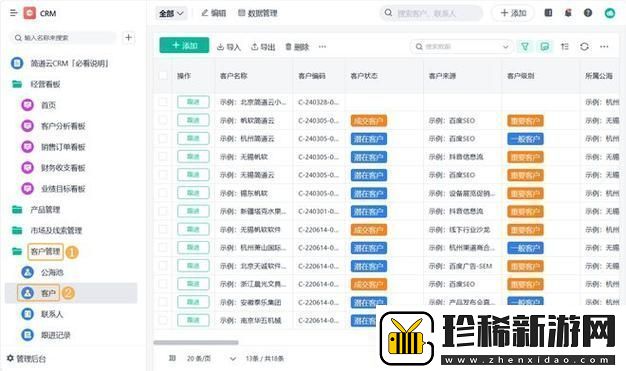Expand the 产品管理 folder
The image size is (626, 371).
click(x=45, y=210)
